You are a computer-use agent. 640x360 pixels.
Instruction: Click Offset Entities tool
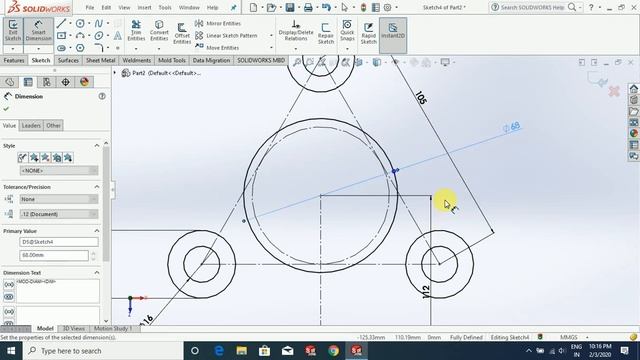pyautogui.click(x=182, y=33)
